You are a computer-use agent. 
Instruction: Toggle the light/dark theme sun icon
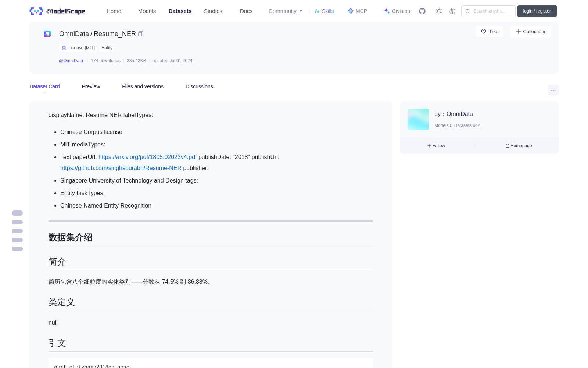[439, 11]
